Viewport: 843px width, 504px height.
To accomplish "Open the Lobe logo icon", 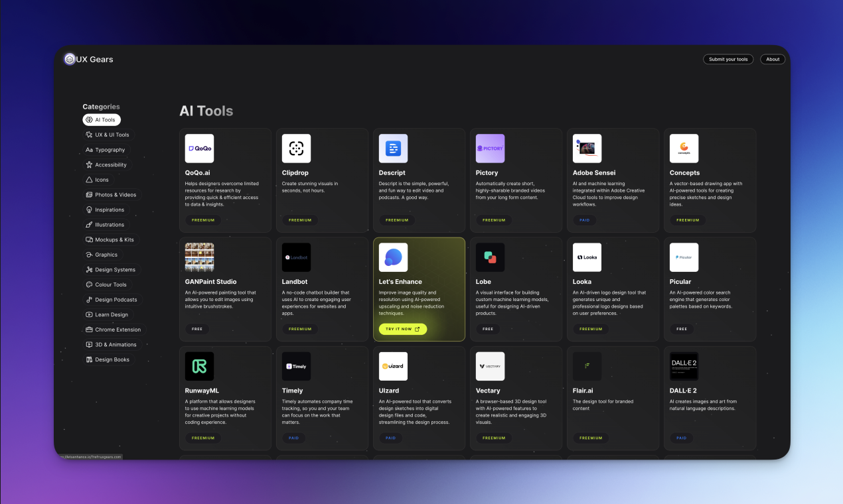I will (x=490, y=257).
